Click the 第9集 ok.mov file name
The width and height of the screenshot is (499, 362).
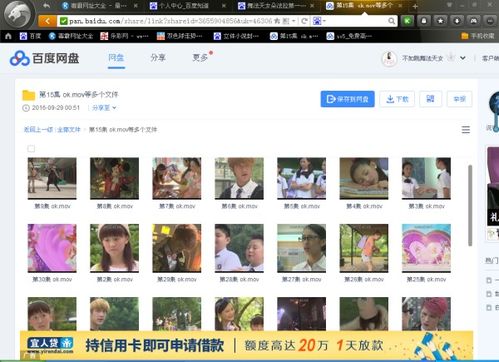[x=52, y=206]
